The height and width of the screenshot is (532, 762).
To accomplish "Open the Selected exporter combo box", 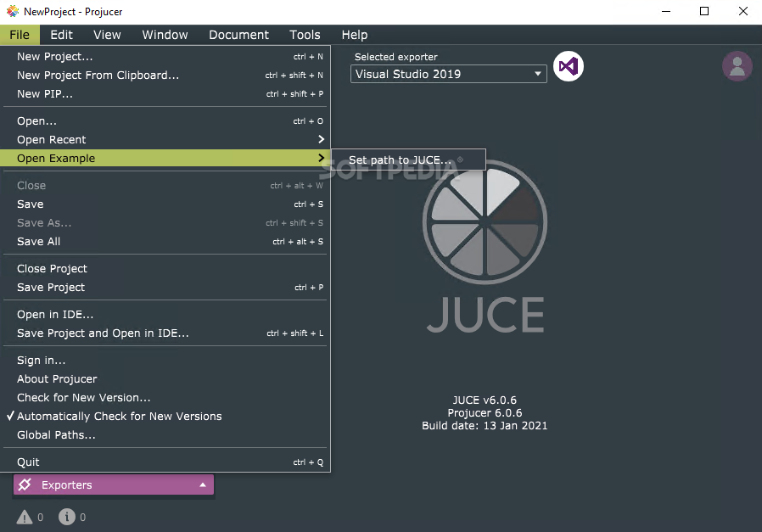I will click(x=449, y=74).
